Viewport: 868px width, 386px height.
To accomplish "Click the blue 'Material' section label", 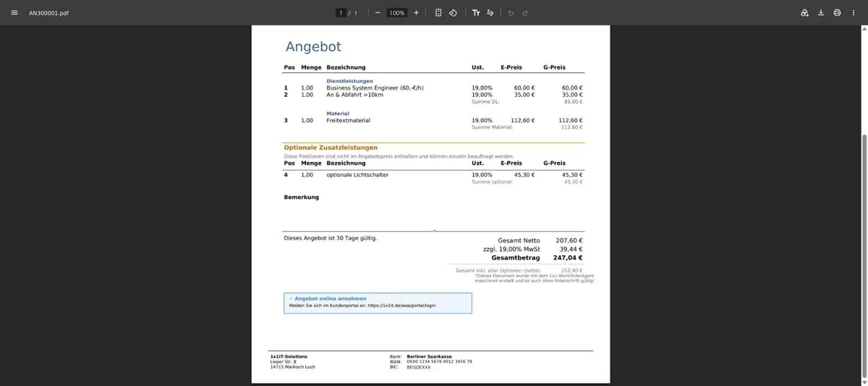I will coord(338,113).
